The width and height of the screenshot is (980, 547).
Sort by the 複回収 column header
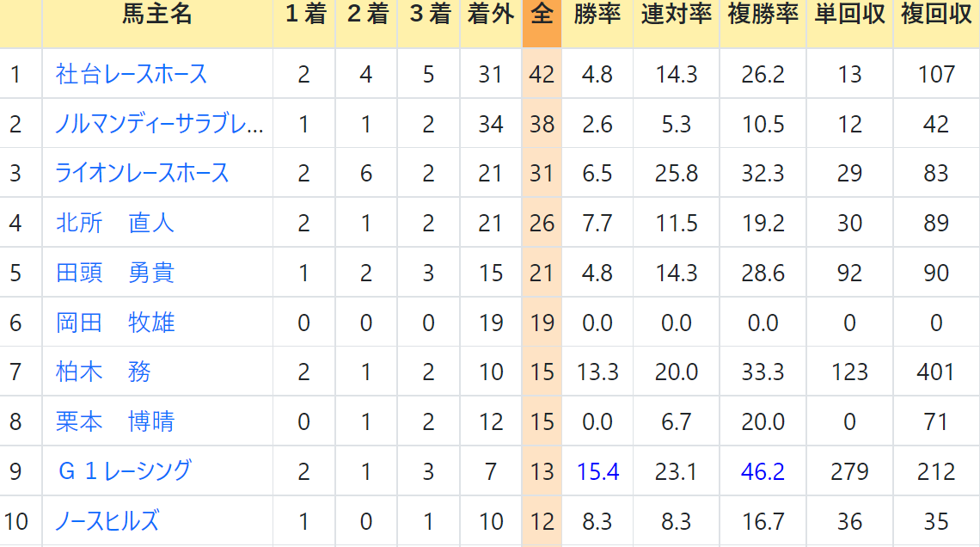(x=936, y=14)
